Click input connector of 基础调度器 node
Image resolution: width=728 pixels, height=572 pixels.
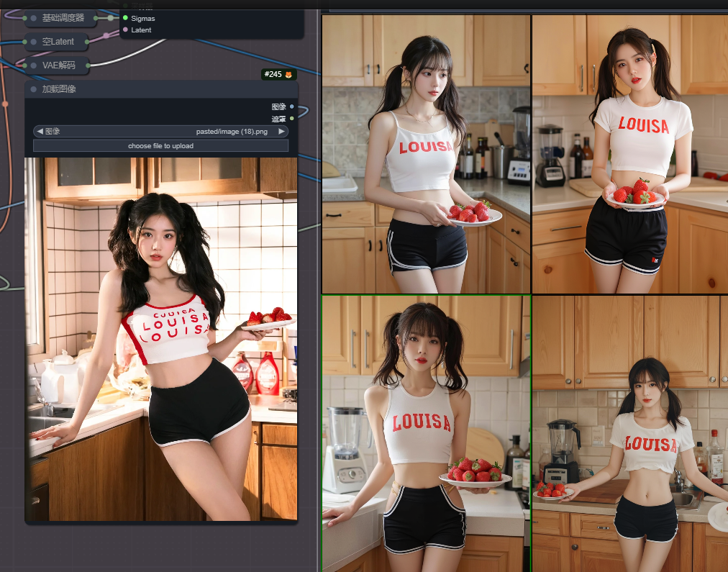pyautogui.click(x=24, y=18)
